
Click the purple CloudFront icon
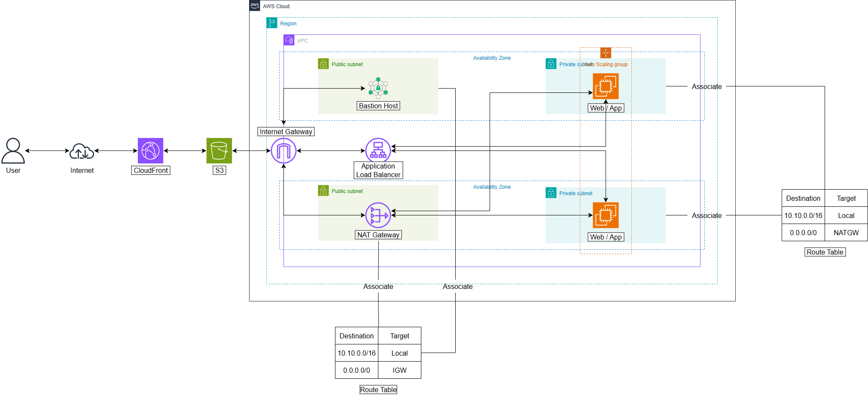tap(150, 150)
